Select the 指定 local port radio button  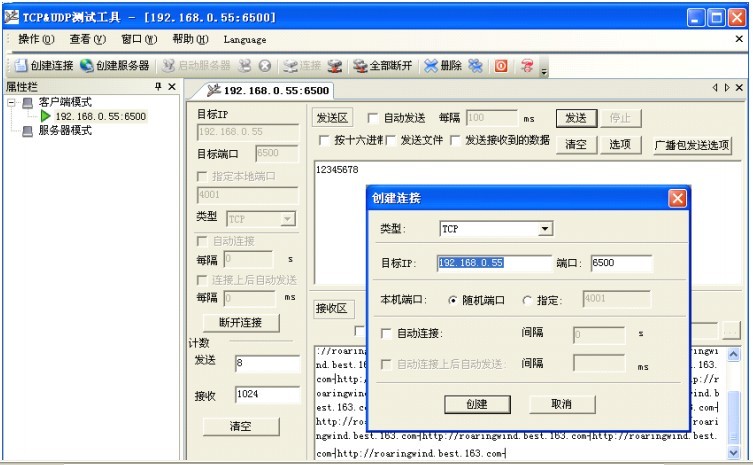tap(527, 299)
